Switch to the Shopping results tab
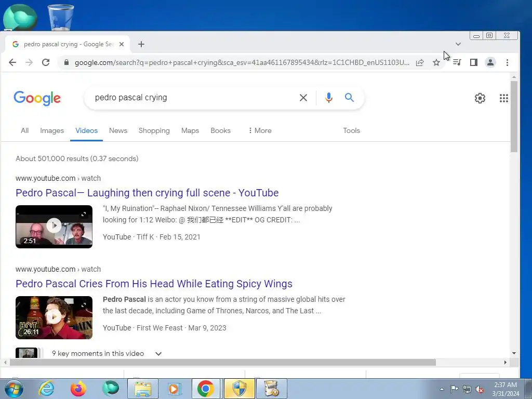Image resolution: width=532 pixels, height=399 pixels. click(x=154, y=130)
